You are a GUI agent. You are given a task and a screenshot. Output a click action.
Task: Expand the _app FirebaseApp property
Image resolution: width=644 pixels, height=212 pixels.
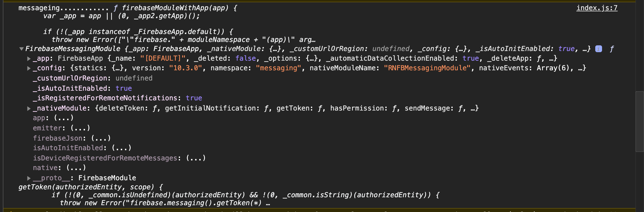29,59
